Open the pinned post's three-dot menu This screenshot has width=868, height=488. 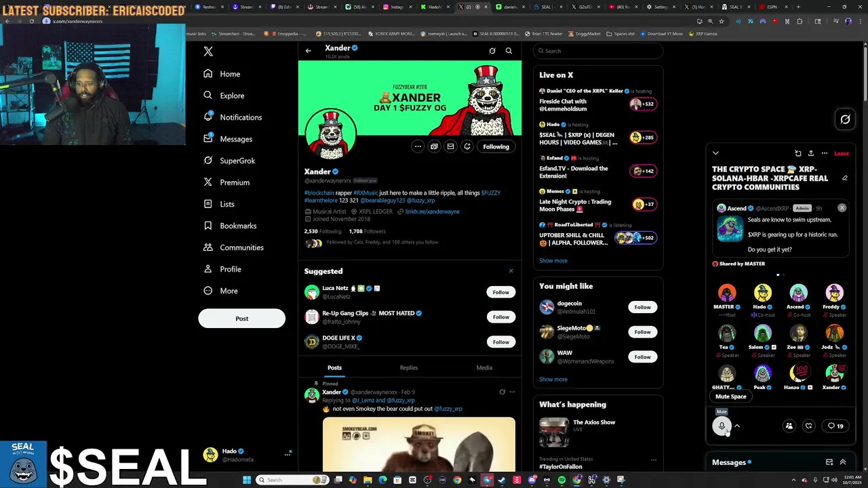512,392
